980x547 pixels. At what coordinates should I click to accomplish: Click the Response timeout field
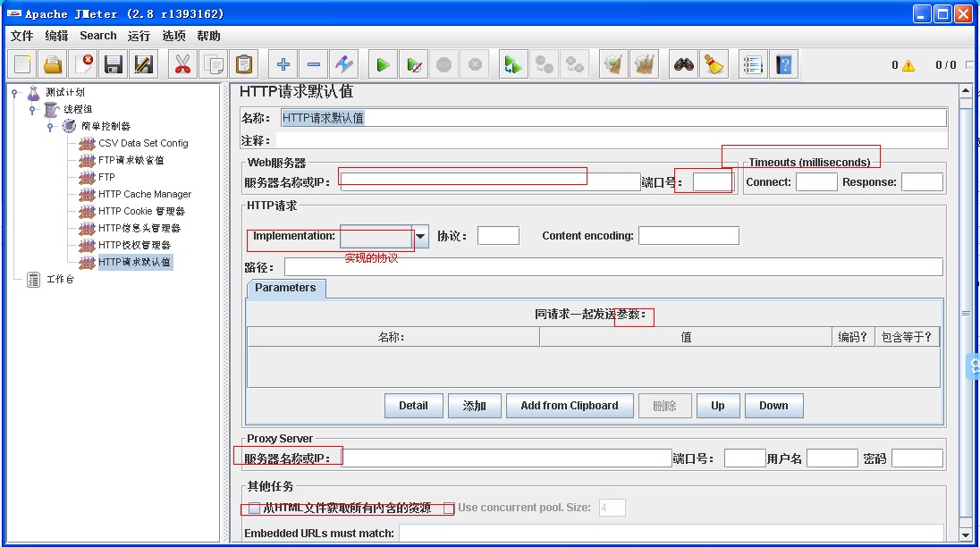point(922,182)
